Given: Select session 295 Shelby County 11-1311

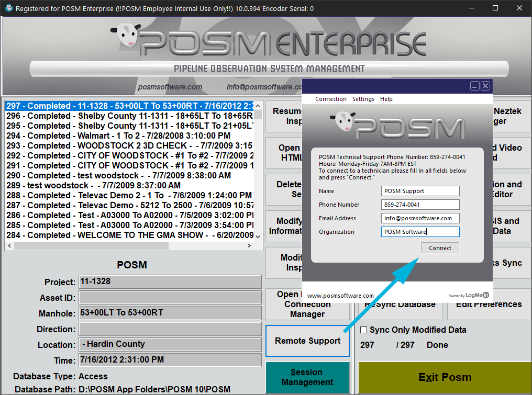Looking at the screenshot, I should (129, 126).
